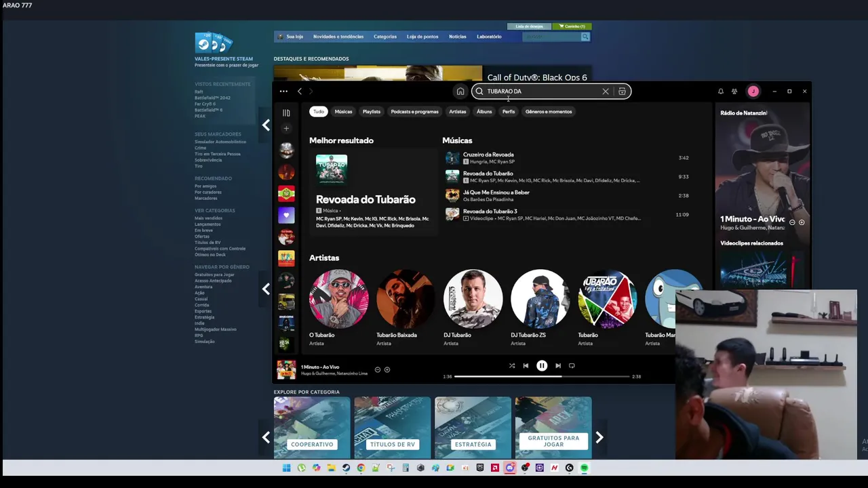This screenshot has height=488, width=868.
Task: Add current song to library in player bar
Action: coord(387,369)
